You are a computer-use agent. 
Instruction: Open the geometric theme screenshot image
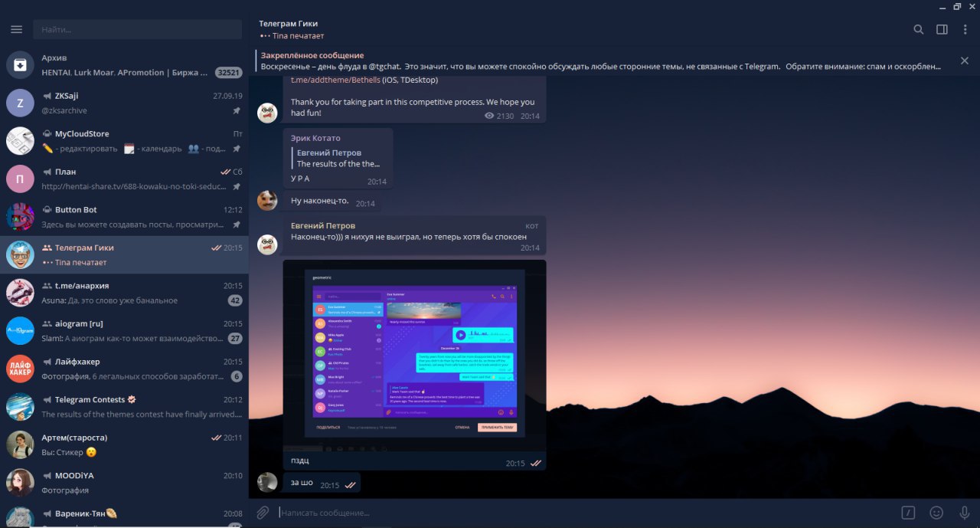pyautogui.click(x=414, y=356)
